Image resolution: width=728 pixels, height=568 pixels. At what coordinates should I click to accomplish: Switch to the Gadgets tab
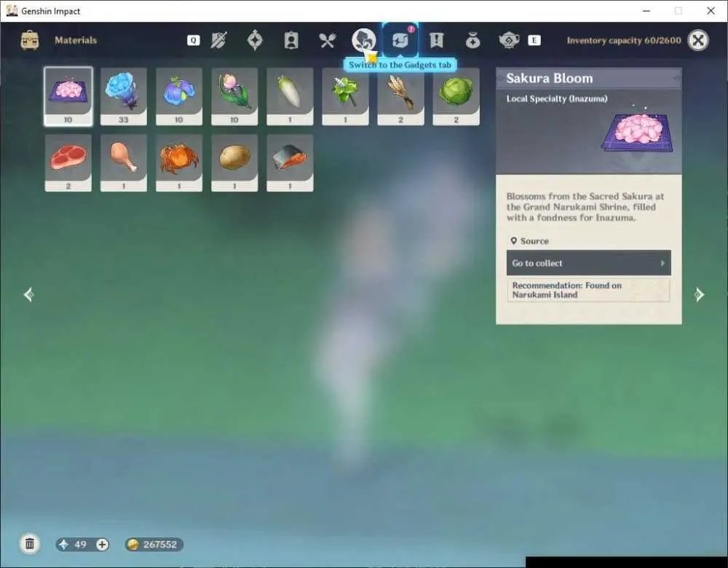pos(400,40)
